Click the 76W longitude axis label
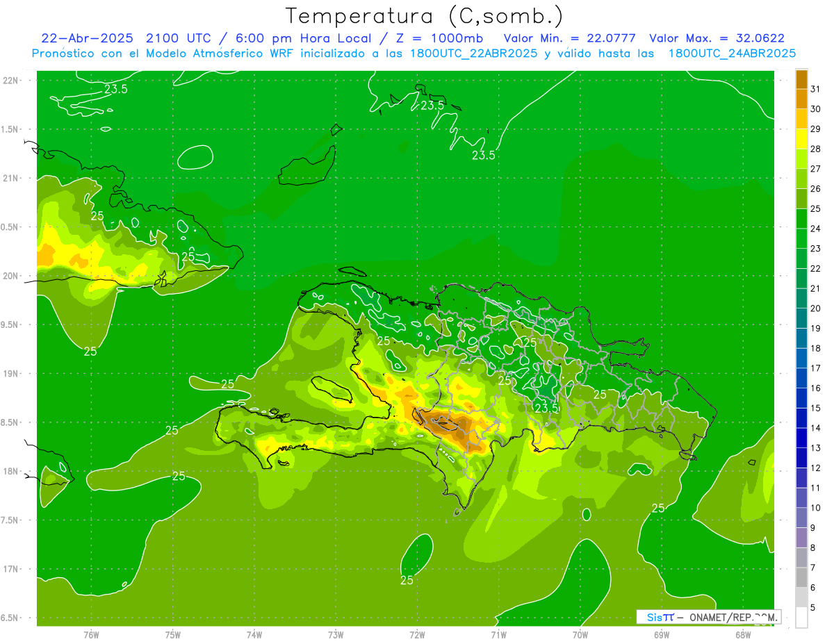The height and width of the screenshot is (644, 834). tap(91, 635)
